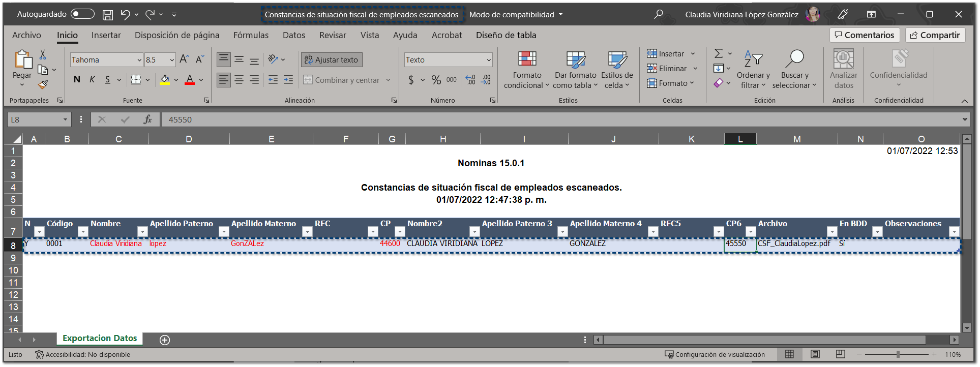Click the Undo arrow icon

(125, 15)
